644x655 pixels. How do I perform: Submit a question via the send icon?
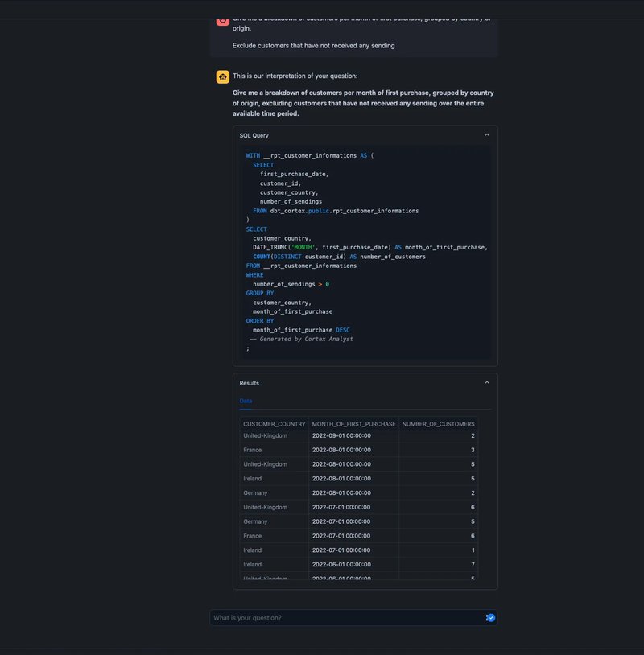[x=490, y=617]
